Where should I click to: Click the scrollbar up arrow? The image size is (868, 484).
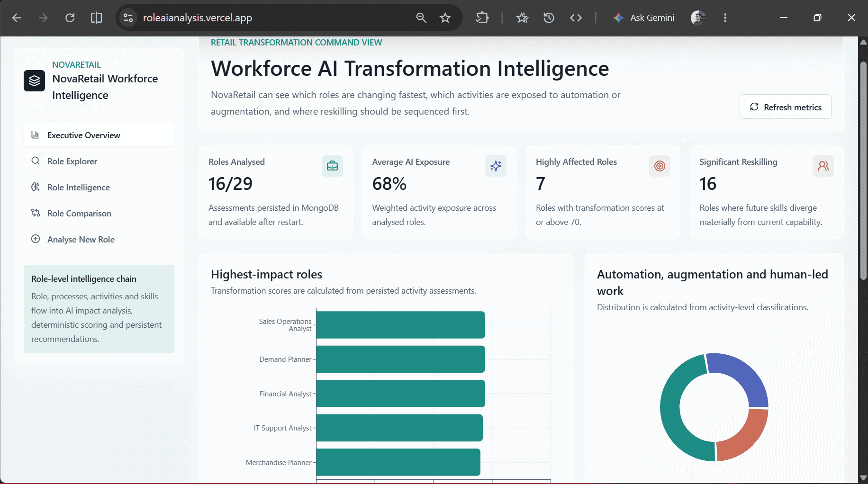(863, 42)
